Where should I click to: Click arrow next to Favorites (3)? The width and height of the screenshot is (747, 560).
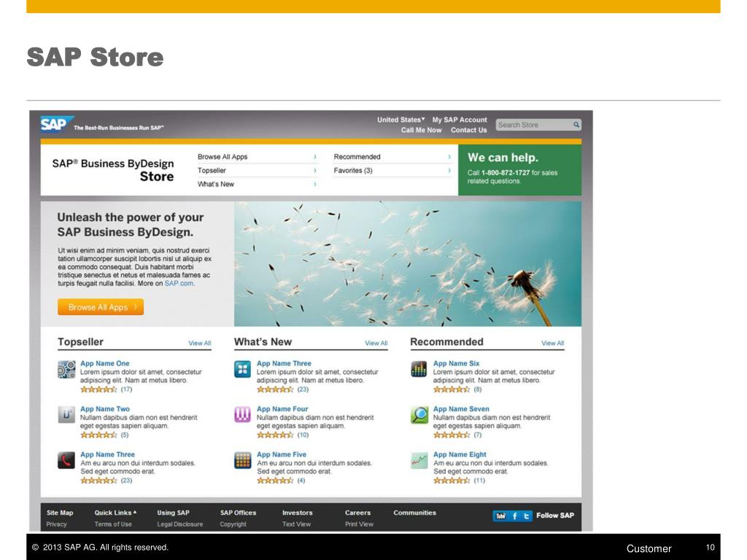[449, 171]
